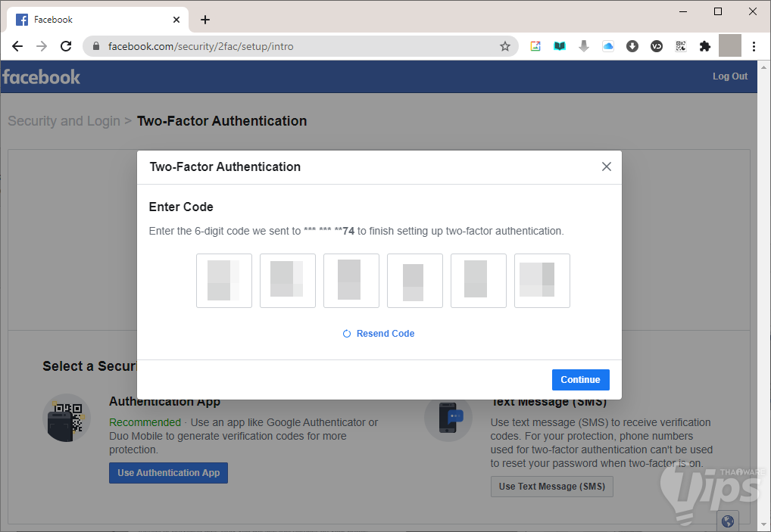The height and width of the screenshot is (532, 771).
Task: Bookmark this page with the star icon
Action: click(x=505, y=46)
